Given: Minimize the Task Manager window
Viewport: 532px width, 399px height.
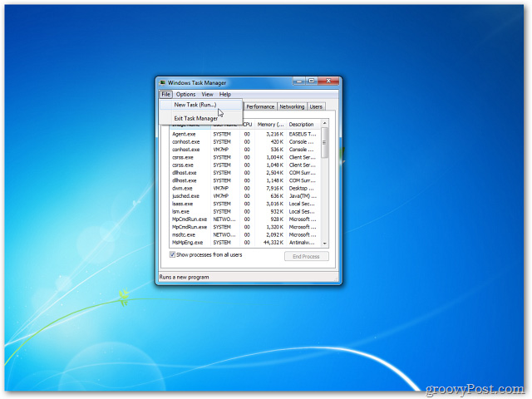Looking at the screenshot, I should [x=299, y=81].
